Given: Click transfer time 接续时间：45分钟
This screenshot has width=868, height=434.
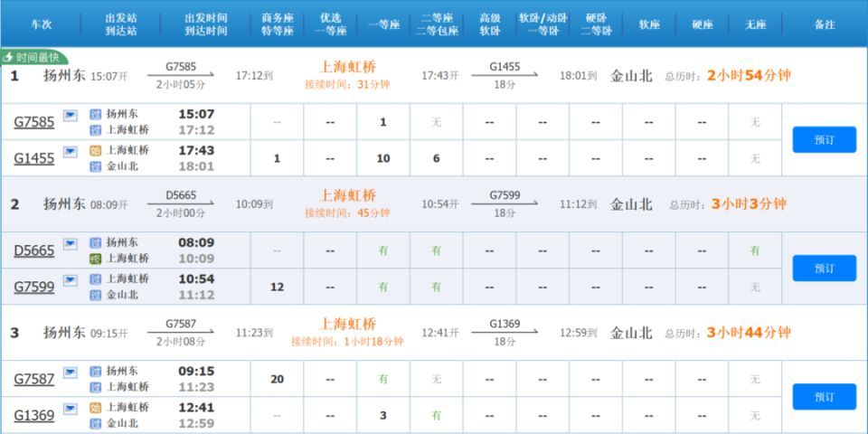Looking at the screenshot, I should 347,213.
